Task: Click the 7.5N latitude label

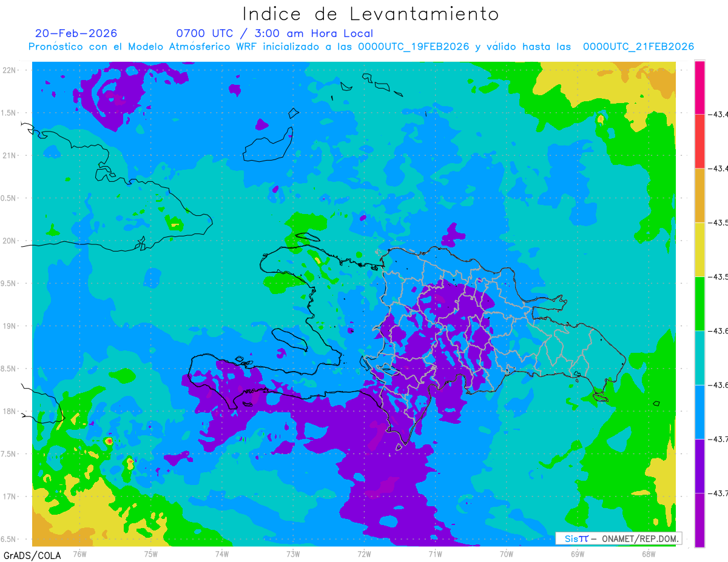Action: coord(9,454)
